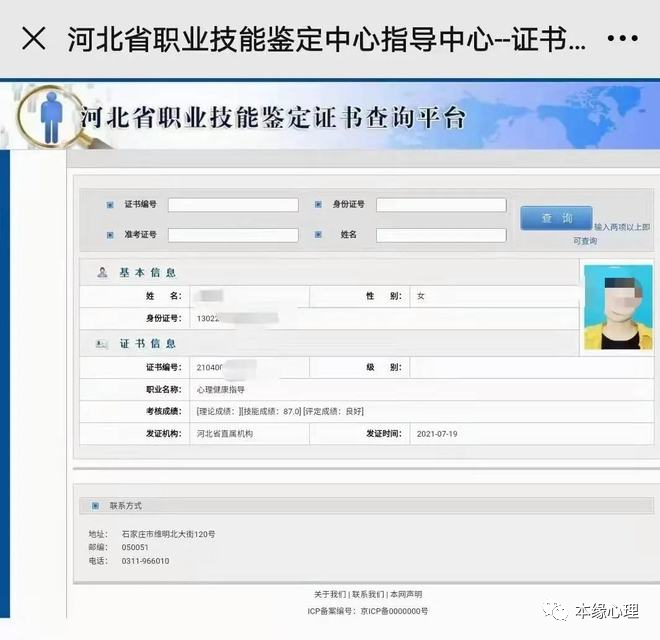Click the banner heading 河北省职业技能鉴定证书查询平台
660x640 pixels.
coord(273,117)
